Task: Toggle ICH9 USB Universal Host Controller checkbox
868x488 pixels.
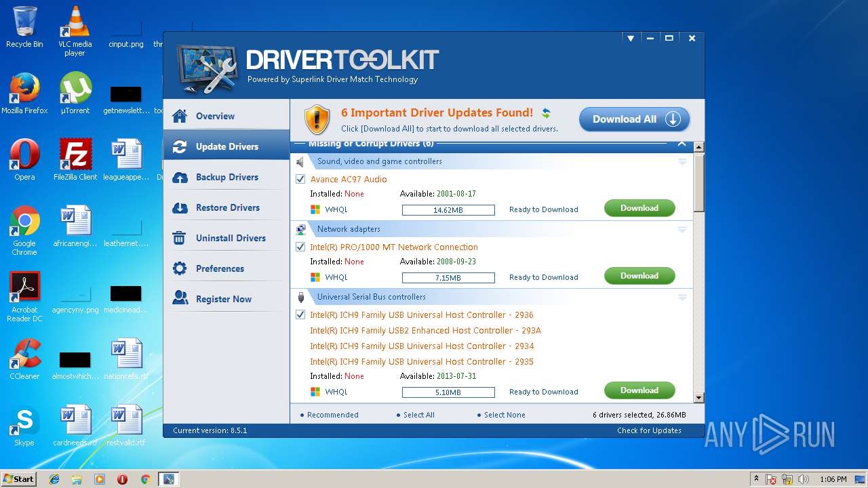Action: click(x=300, y=314)
